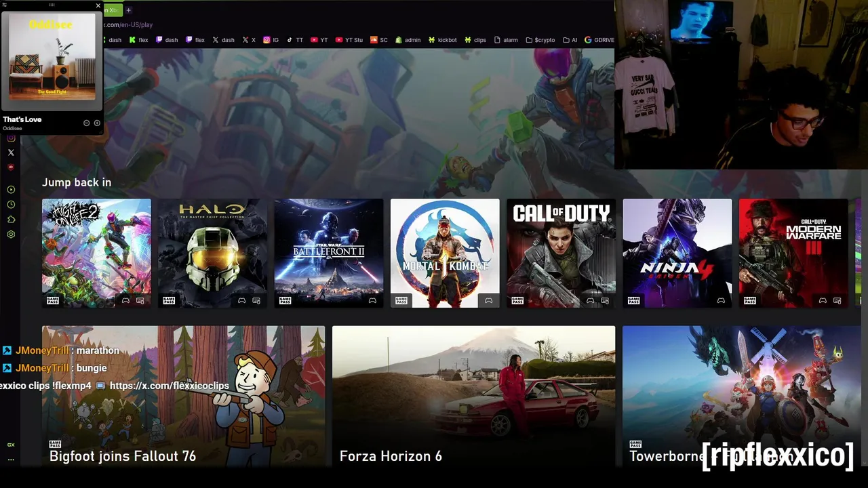
Task: Open browser settings gear in sidebar
Action: coord(11,235)
